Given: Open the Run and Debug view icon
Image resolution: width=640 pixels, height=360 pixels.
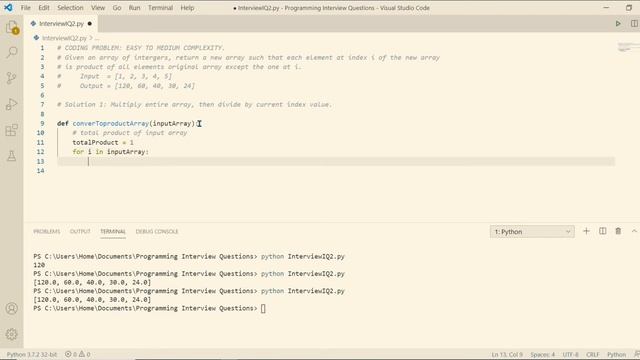Looking at the screenshot, I should click(x=12, y=104).
